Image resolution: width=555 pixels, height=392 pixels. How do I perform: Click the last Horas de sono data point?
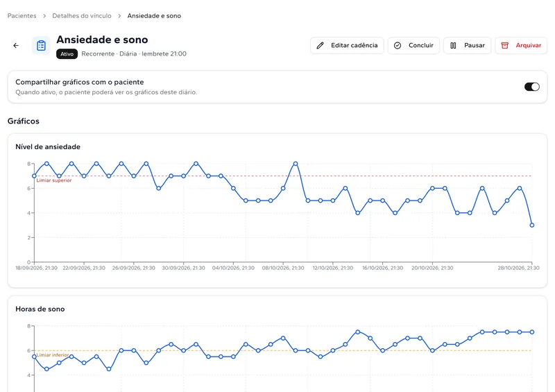(x=532, y=332)
